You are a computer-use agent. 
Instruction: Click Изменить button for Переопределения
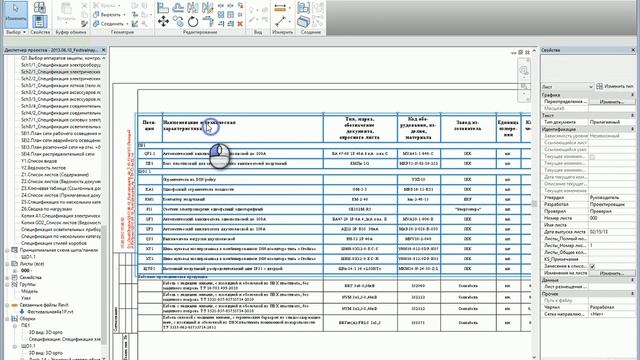[x=612, y=102]
